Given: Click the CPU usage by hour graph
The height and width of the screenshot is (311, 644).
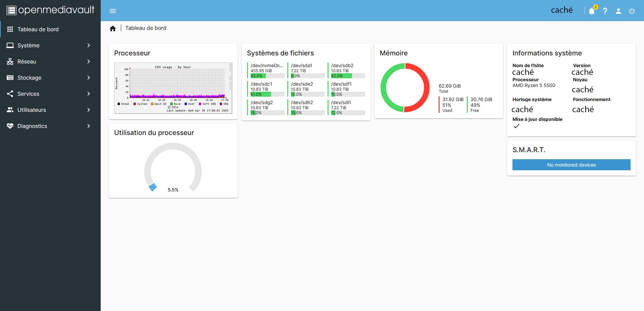Looking at the screenshot, I should click(x=173, y=88).
